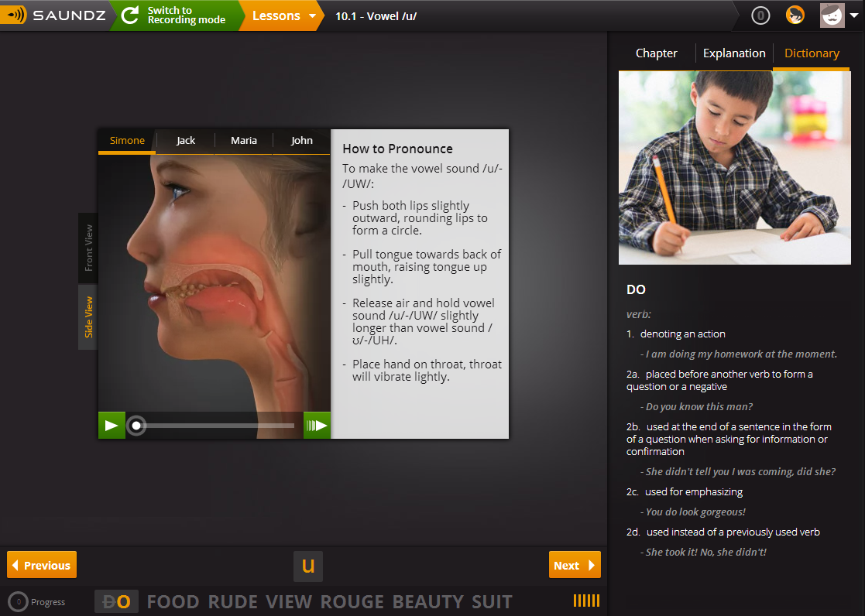Toggle to Front View
Image resolution: width=865 pixels, height=616 pixels.
[x=88, y=248]
